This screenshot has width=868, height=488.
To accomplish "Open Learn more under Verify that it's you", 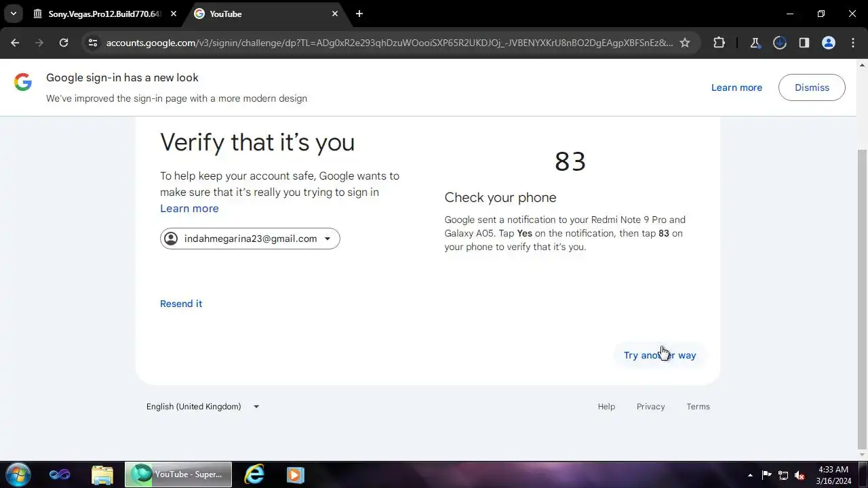I will (x=189, y=208).
